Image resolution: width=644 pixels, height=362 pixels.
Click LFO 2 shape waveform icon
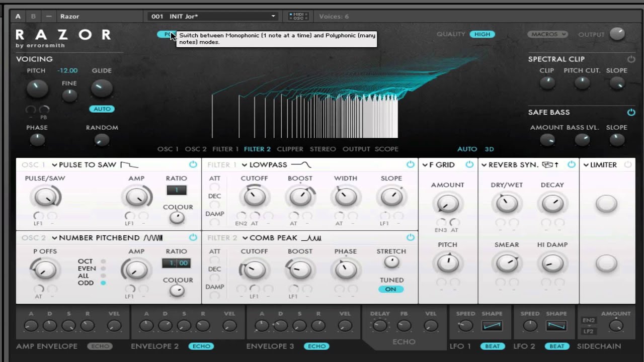click(x=556, y=326)
